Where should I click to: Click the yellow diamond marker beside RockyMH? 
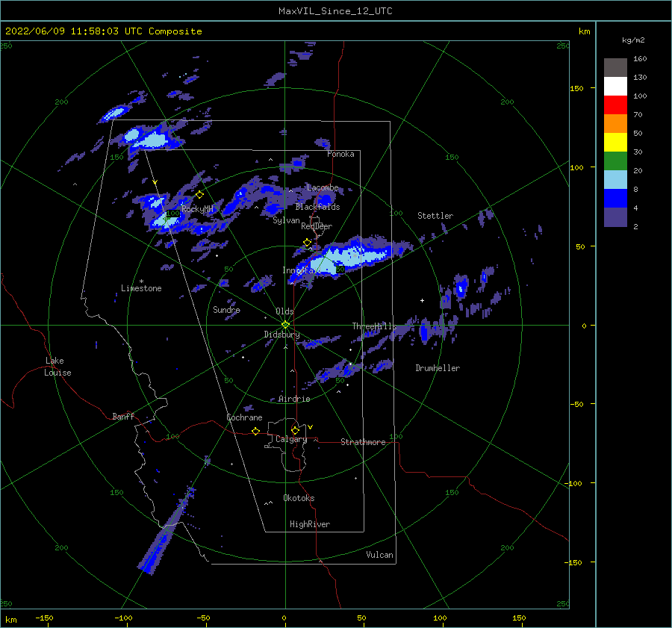click(199, 195)
